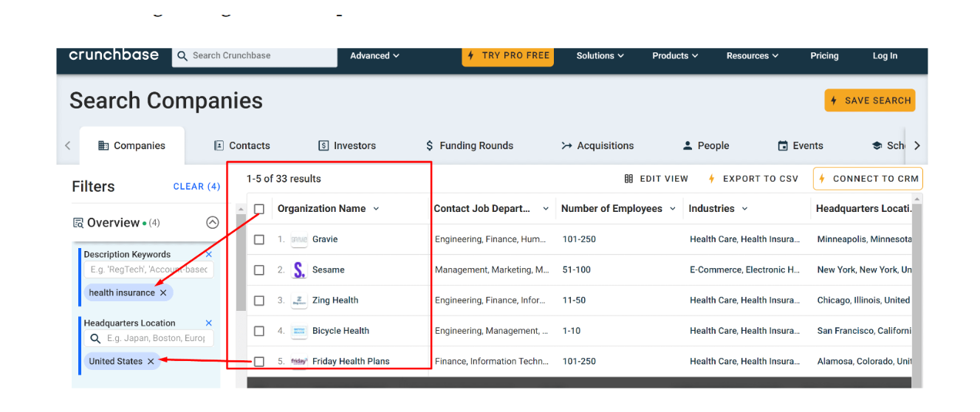
Task: Open the Contact Job Department column dropdown
Action: click(546, 209)
